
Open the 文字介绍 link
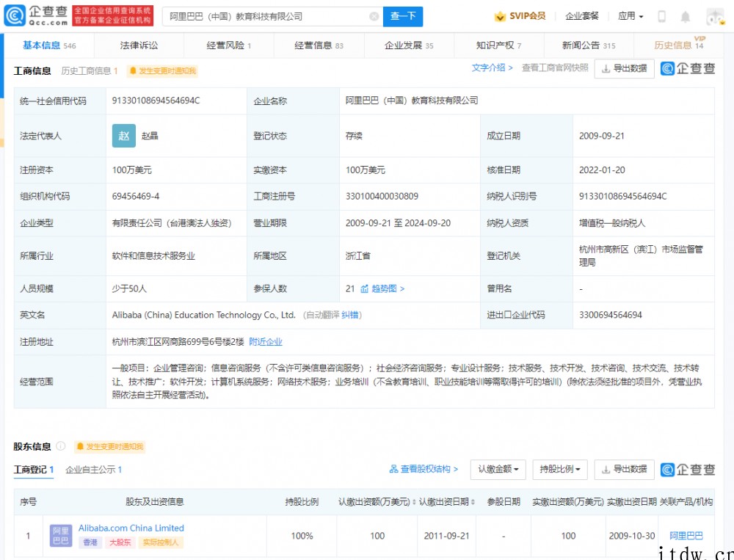tap(492, 68)
